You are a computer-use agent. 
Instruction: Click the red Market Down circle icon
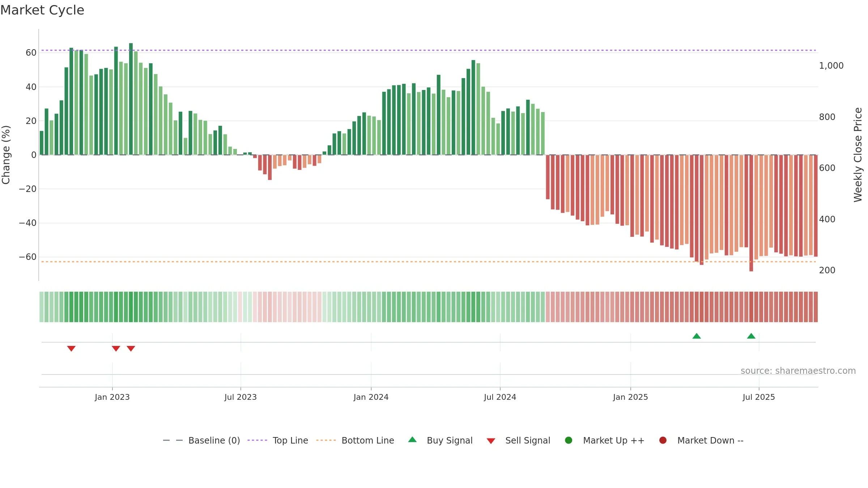point(663,440)
